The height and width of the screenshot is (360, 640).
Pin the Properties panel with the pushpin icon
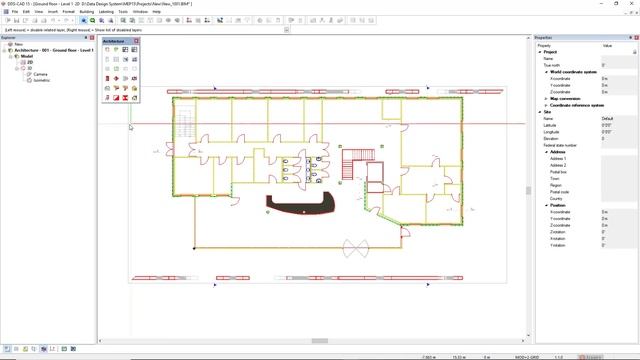tap(631, 38)
